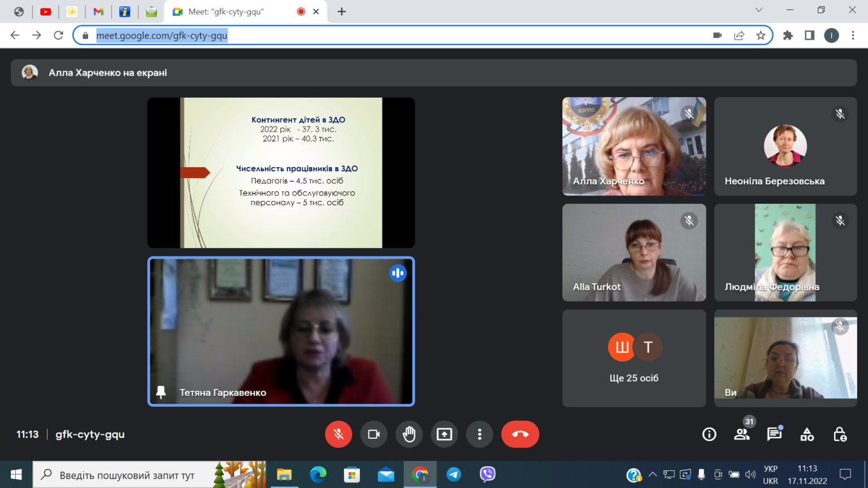Screen dimensions: 868x488
Task: Open the meeting details info icon
Action: [709, 434]
